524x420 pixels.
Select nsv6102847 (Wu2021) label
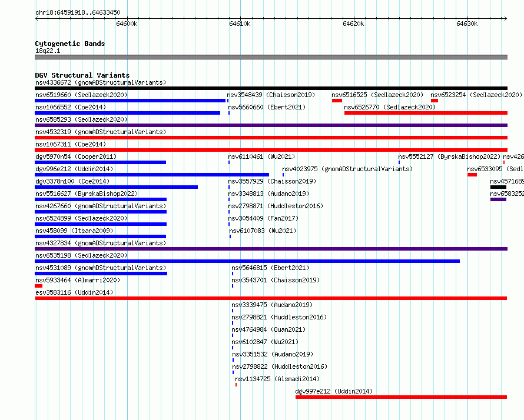tap(265, 342)
